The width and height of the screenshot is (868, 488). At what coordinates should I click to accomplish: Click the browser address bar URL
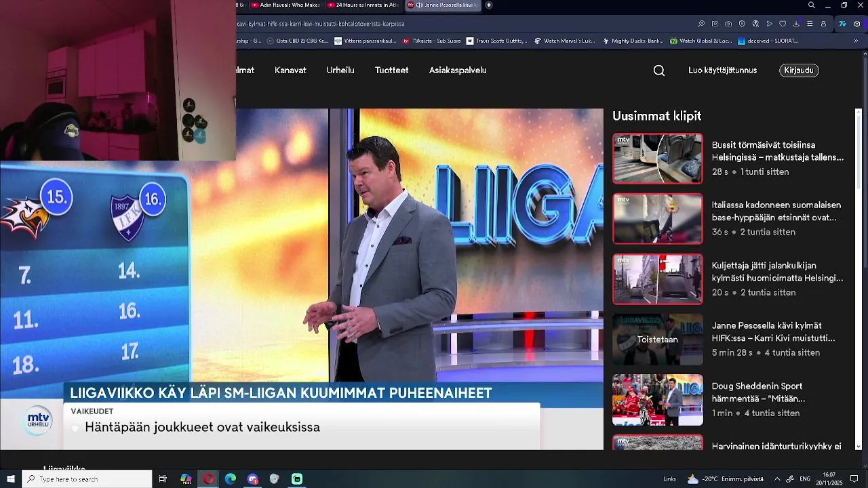coord(320,24)
